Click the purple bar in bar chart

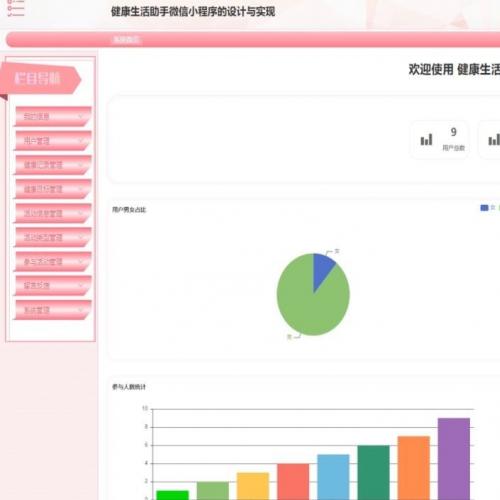(454, 459)
